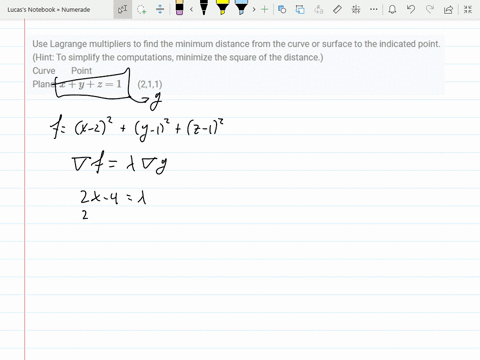Activate the Insert Space tool
The height and width of the screenshot is (360, 480).
click(x=160, y=9)
